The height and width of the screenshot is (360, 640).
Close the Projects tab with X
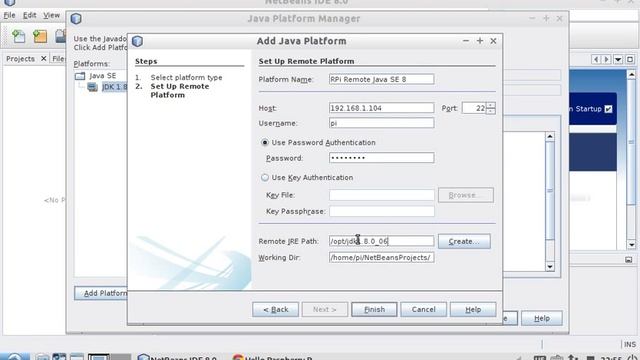[x=44, y=59]
